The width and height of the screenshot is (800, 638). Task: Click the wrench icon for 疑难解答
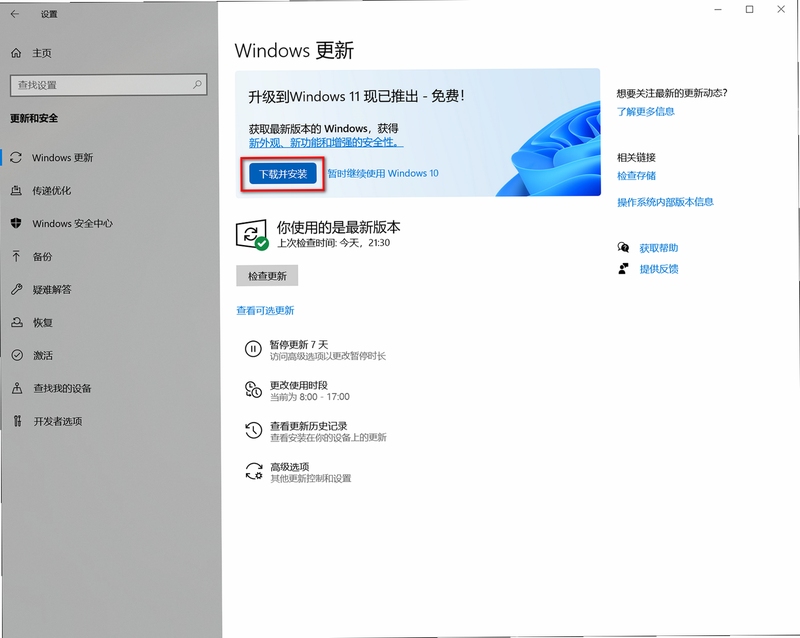click(x=16, y=289)
